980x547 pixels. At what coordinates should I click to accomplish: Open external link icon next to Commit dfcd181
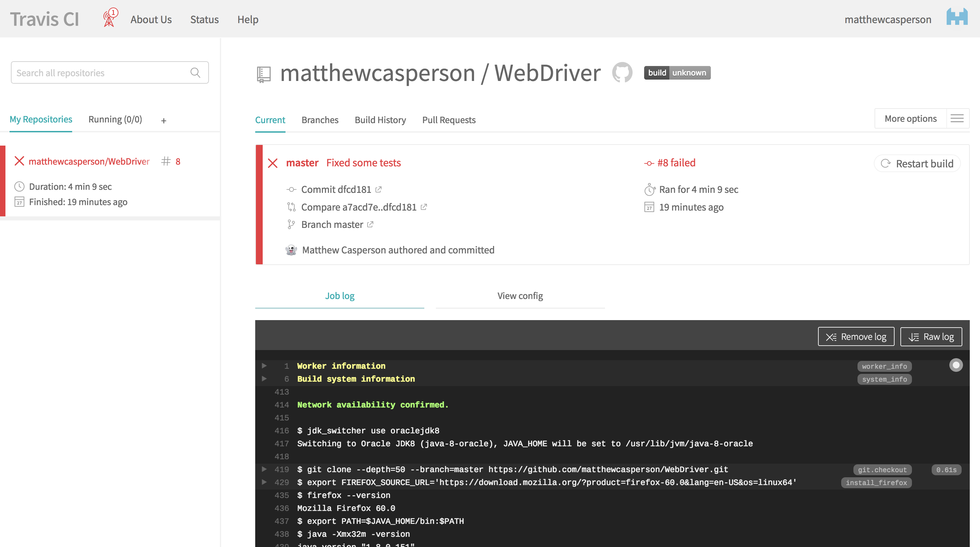click(x=378, y=189)
